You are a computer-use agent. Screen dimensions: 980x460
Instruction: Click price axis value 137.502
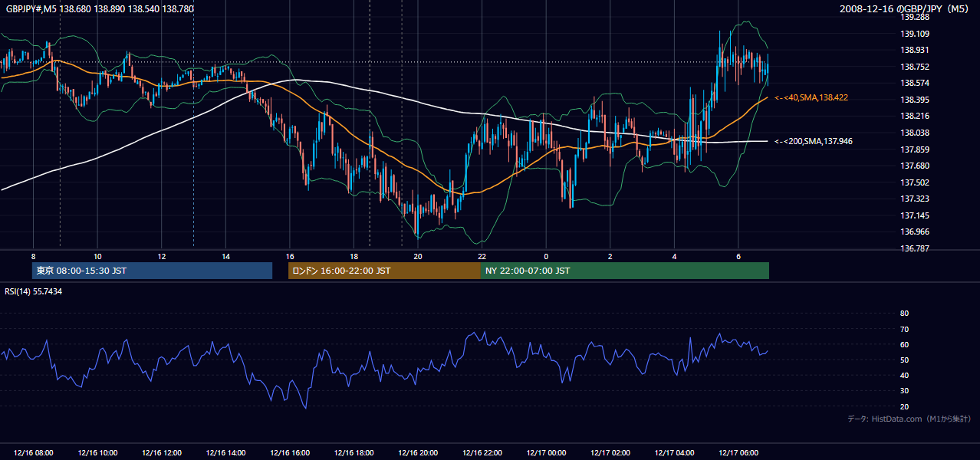(x=915, y=182)
